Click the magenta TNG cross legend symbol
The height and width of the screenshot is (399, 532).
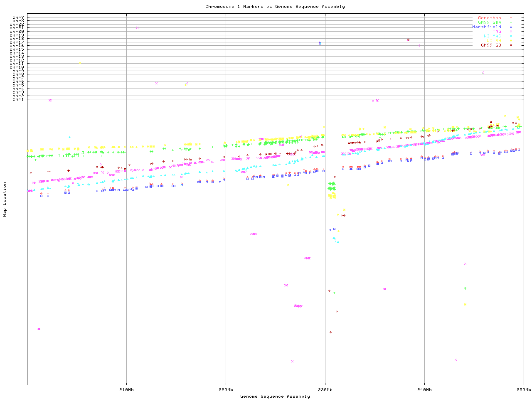(x=511, y=32)
